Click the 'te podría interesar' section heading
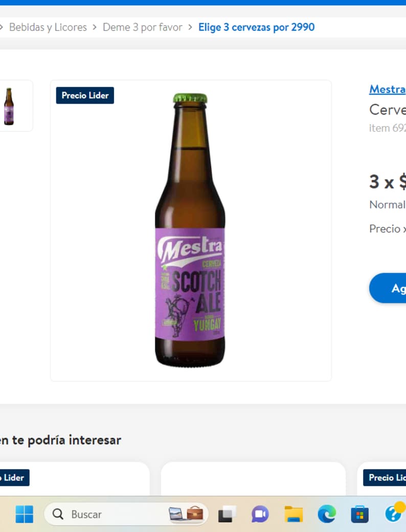Viewport: 406px width, 532px height. point(60,440)
